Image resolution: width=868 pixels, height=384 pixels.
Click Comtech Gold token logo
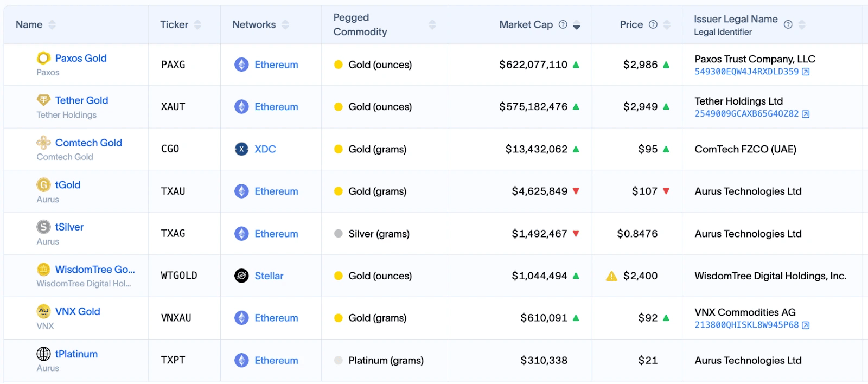(43, 143)
